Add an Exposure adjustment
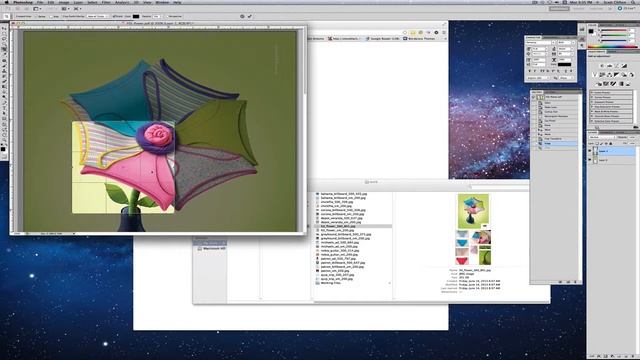The width and height of the screenshot is (640, 360). [624, 66]
